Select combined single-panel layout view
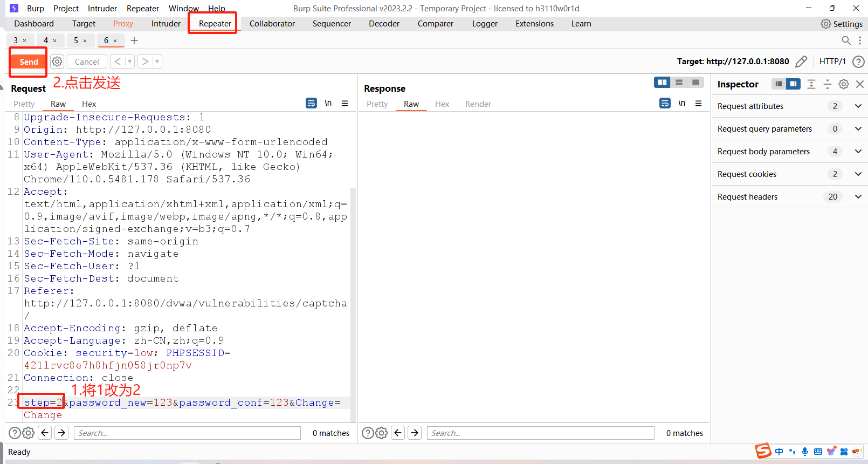868x464 pixels. (695, 82)
